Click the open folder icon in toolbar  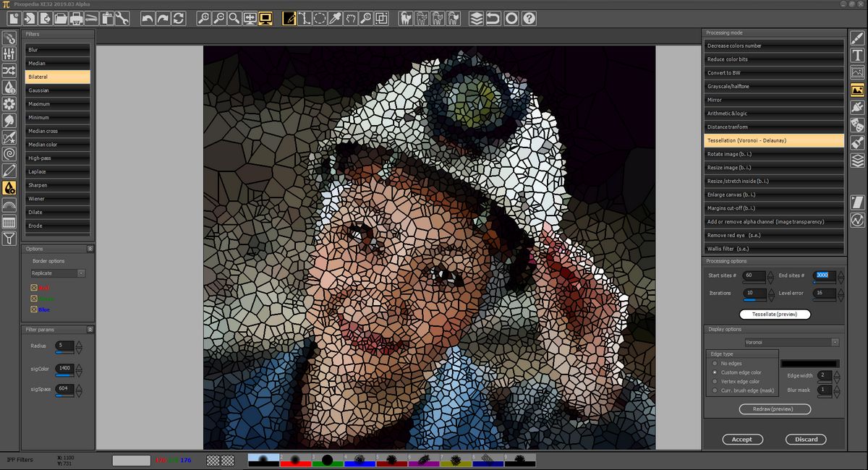click(62, 19)
